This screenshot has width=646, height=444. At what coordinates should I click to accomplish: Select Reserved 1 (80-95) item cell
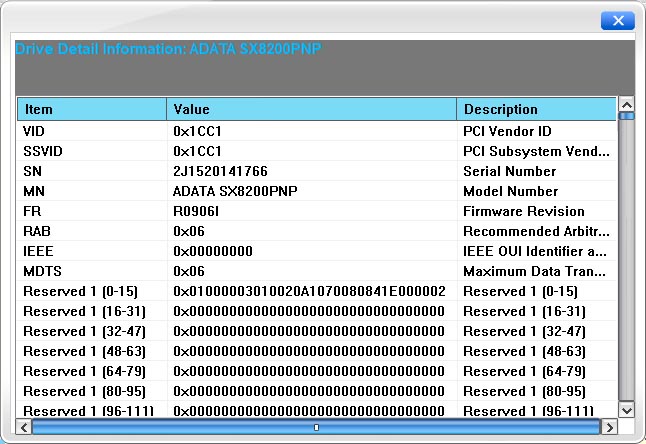(84, 391)
